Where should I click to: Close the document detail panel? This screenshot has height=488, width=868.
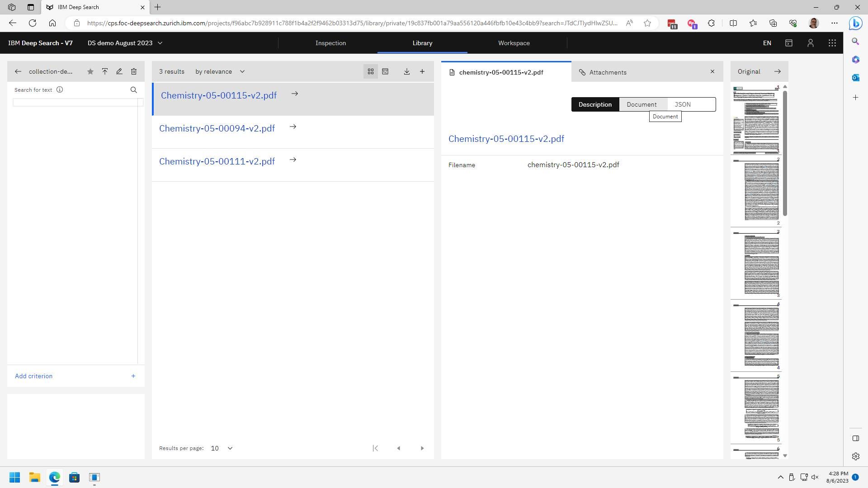pos(712,71)
